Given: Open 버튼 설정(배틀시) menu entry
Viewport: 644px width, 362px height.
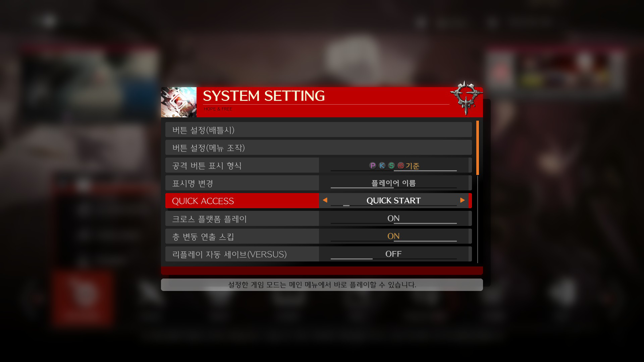Looking at the screenshot, I should [319, 130].
